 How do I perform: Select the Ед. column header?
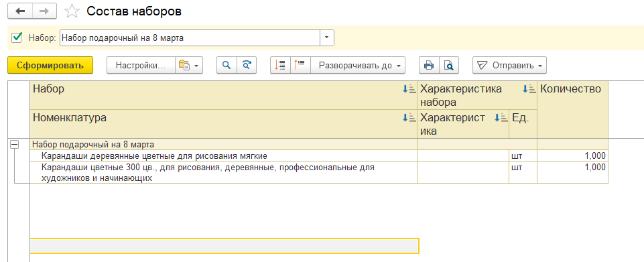523,123
